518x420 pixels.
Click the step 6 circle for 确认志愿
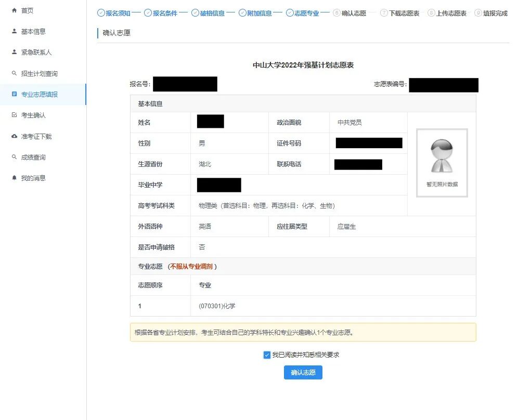pyautogui.click(x=336, y=13)
